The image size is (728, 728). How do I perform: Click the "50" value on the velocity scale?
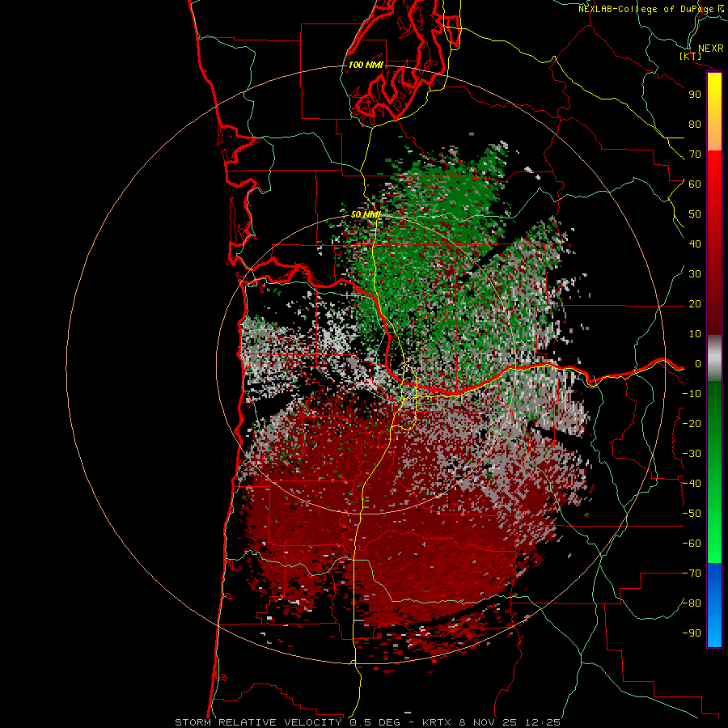[695, 214]
